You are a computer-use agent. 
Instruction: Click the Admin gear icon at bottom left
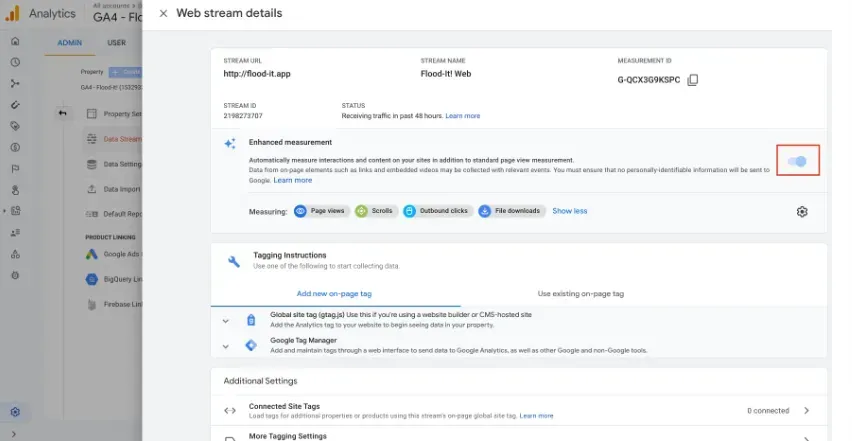[15, 412]
